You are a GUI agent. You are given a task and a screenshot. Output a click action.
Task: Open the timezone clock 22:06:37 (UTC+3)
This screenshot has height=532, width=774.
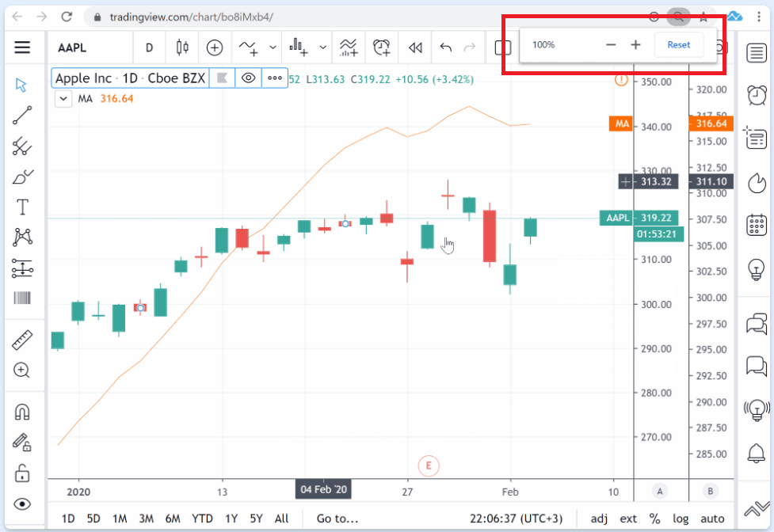[x=516, y=519]
